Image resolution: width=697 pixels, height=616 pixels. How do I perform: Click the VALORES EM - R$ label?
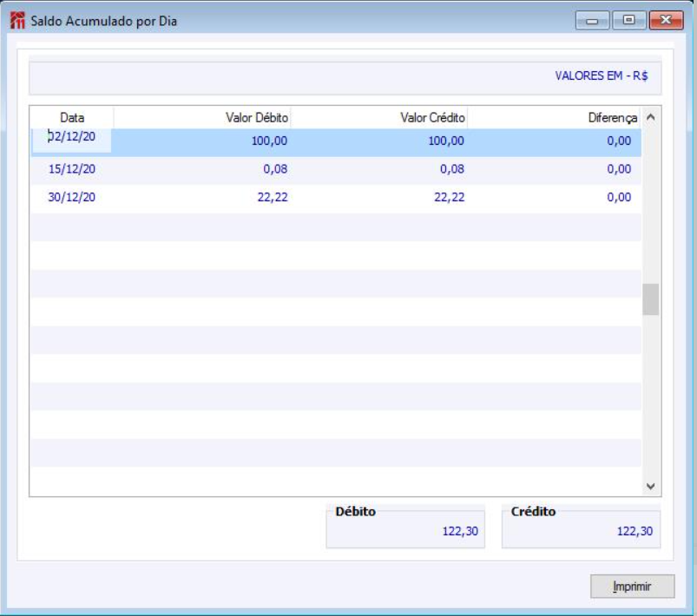coord(602,76)
